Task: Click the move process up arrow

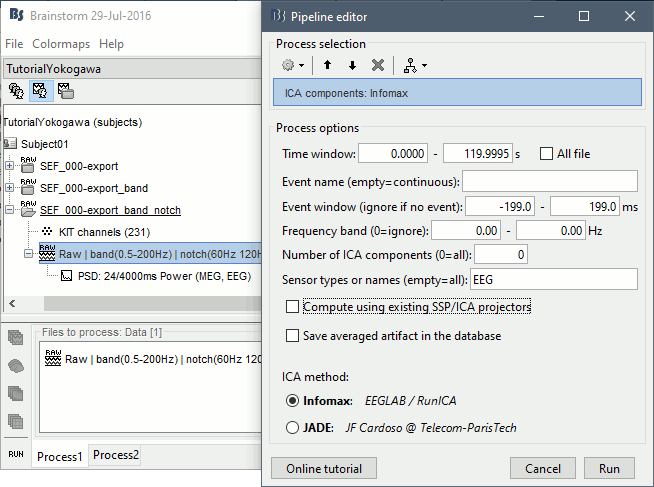Action: click(x=327, y=65)
